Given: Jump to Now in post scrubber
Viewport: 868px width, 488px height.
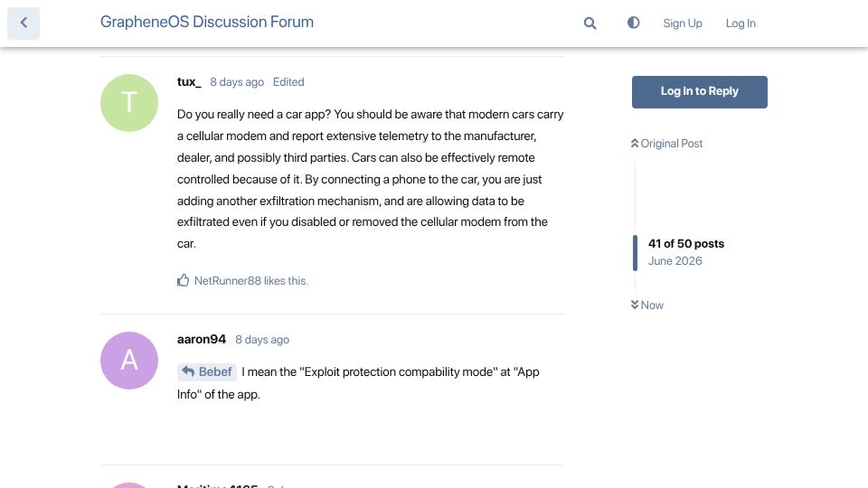Looking at the screenshot, I should tap(647, 305).
